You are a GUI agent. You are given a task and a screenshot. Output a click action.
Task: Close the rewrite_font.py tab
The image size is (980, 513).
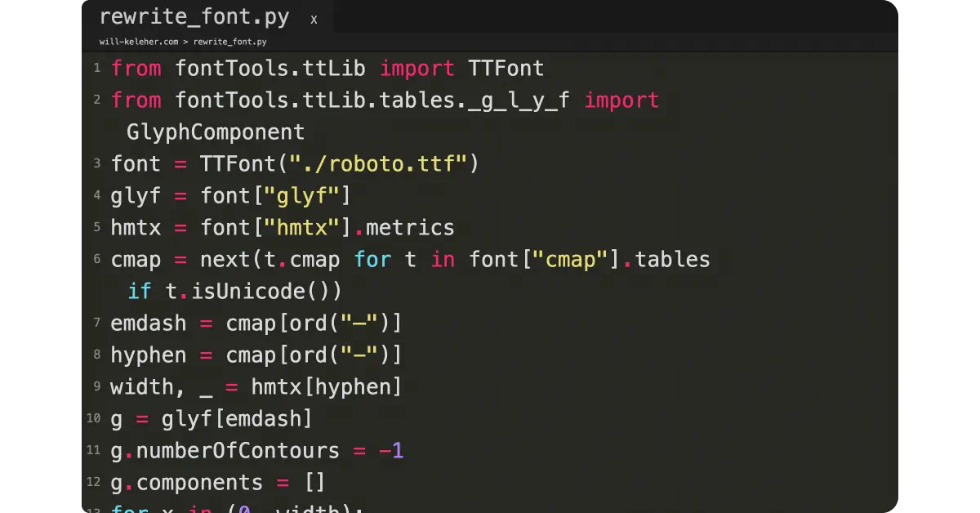click(x=314, y=20)
